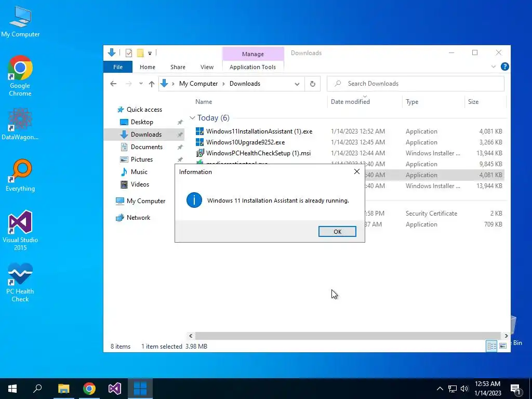Image resolution: width=532 pixels, height=399 pixels.
Task: Open the View ribbon tab
Action: (207, 67)
